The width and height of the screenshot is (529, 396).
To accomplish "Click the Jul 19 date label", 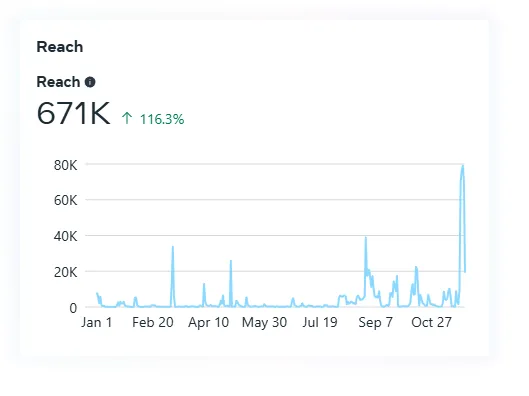I will tap(320, 322).
